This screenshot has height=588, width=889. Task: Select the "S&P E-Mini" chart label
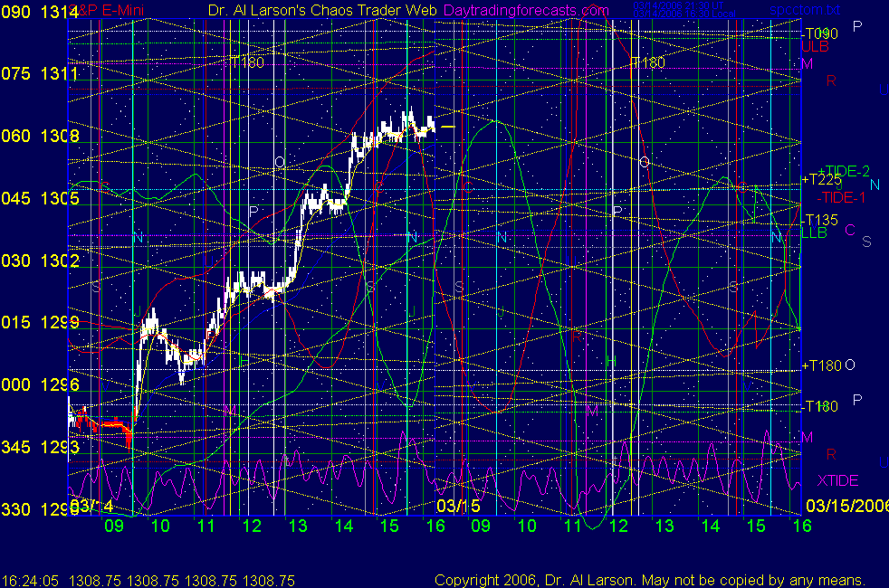pyautogui.click(x=106, y=10)
